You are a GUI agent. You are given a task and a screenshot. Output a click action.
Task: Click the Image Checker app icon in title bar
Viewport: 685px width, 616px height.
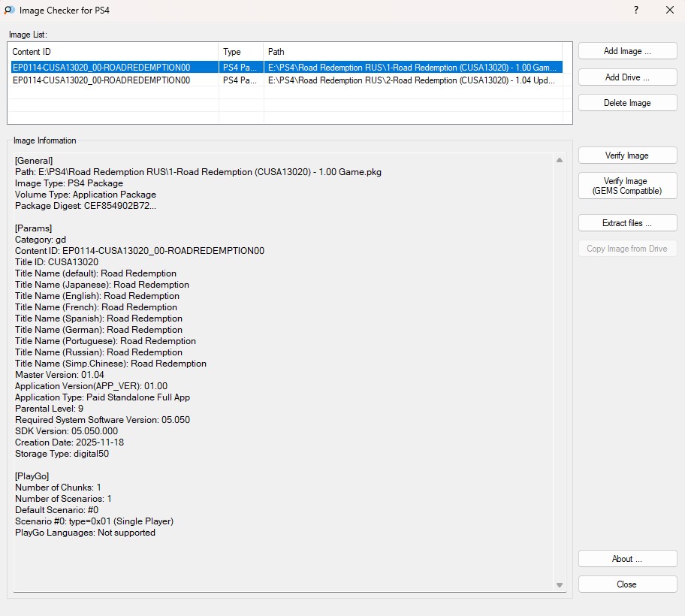click(x=9, y=11)
